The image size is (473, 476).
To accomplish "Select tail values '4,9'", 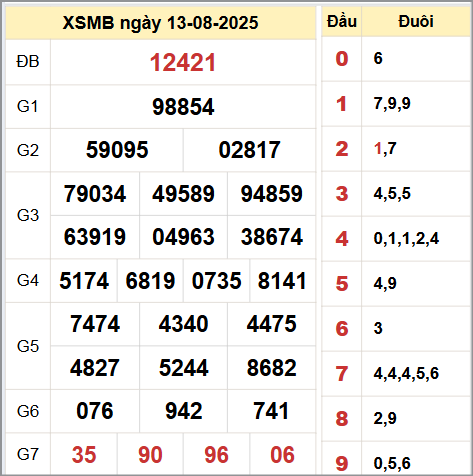I will click(385, 284).
